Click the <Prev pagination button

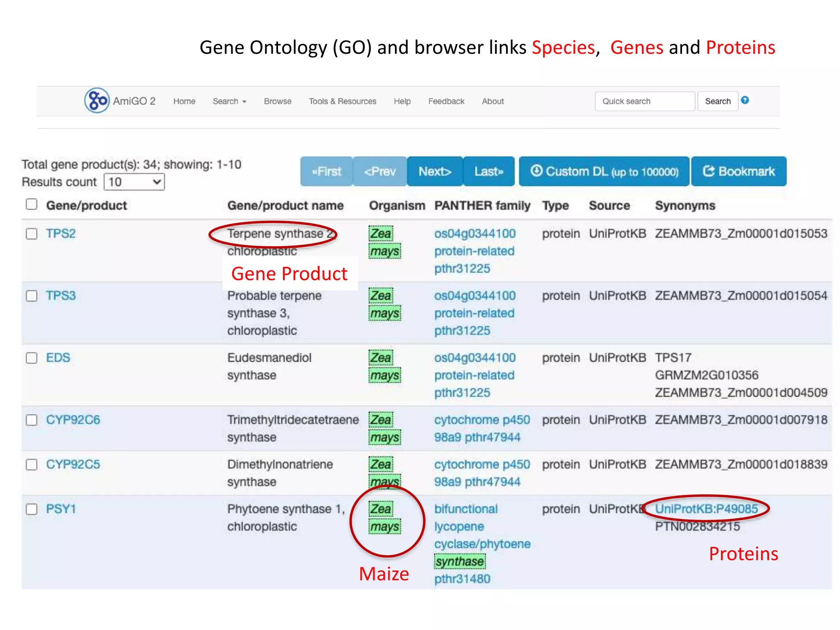tap(380, 171)
